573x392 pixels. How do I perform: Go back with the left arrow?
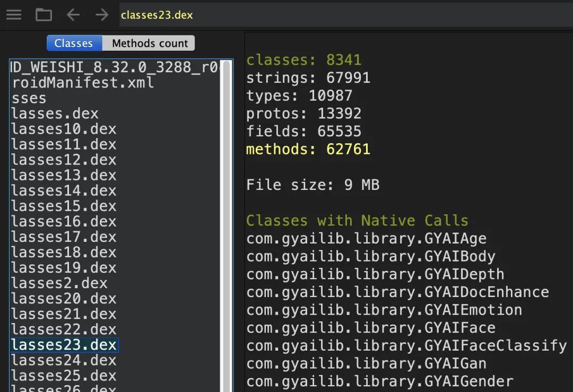click(73, 15)
